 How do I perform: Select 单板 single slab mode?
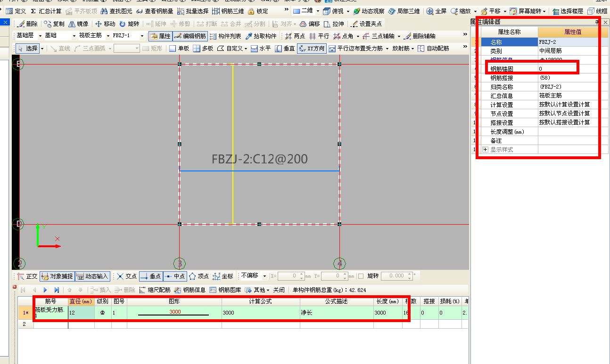pos(179,48)
